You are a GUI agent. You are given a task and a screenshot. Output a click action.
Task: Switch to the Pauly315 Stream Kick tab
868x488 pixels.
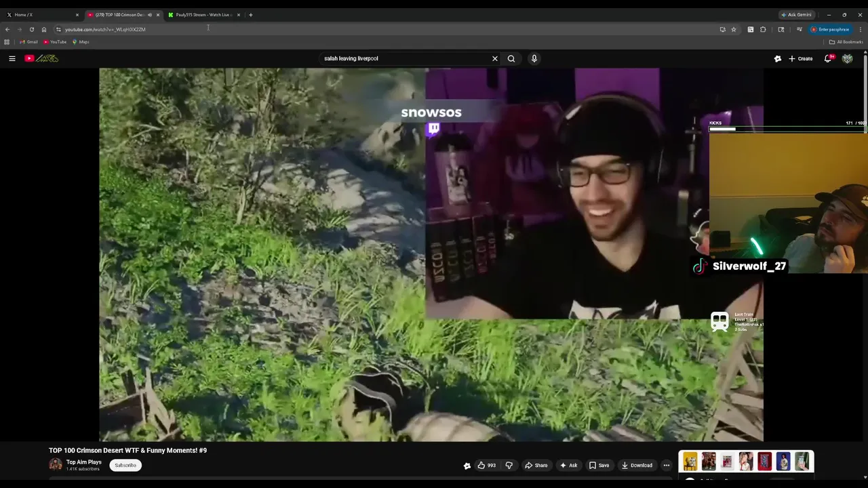pos(203,14)
